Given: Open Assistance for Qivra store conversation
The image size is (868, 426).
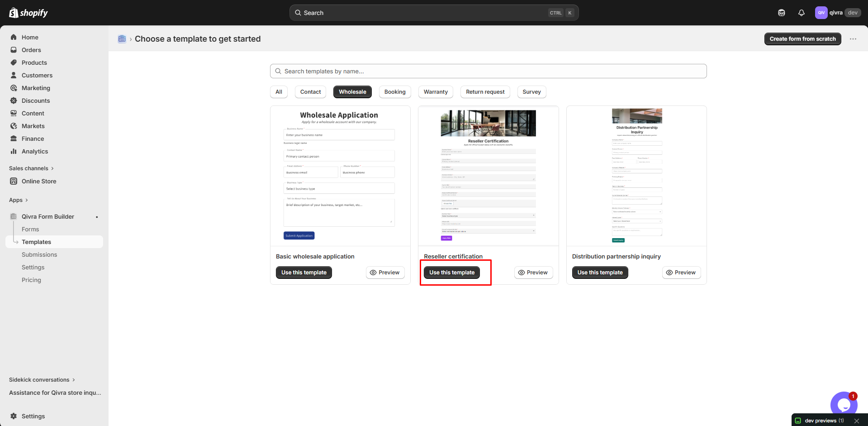Looking at the screenshot, I should click(55, 392).
